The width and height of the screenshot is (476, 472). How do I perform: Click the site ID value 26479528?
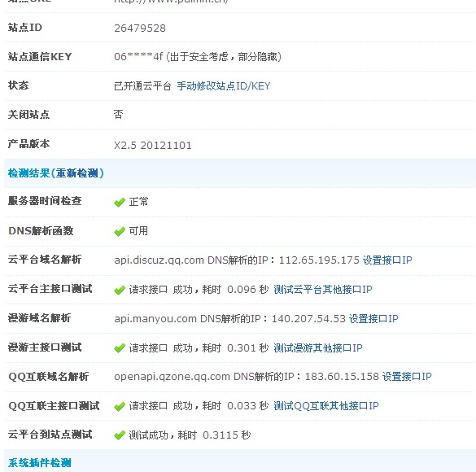point(140,28)
